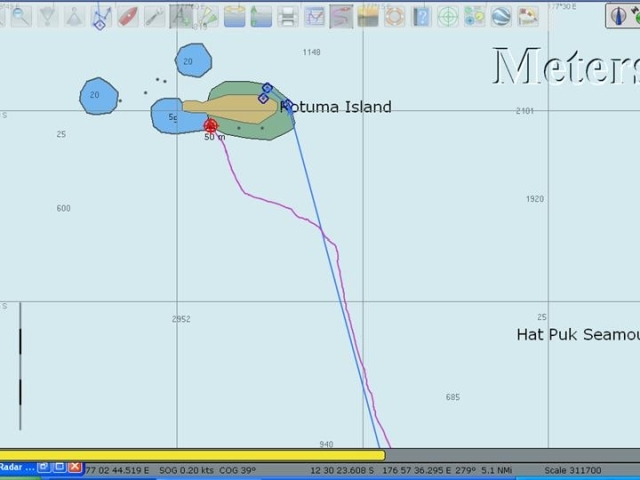The height and width of the screenshot is (480, 640).
Task: Open the Route Manager icon
Action: [315, 15]
